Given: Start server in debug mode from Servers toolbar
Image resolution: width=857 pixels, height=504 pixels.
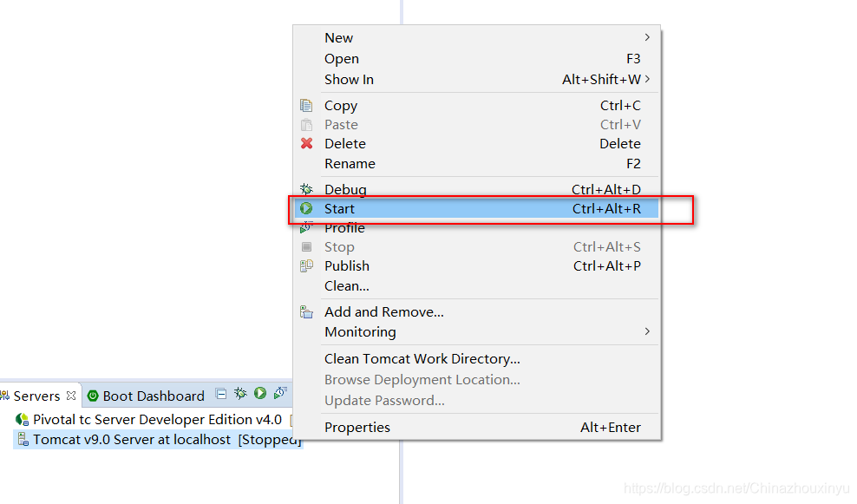Looking at the screenshot, I should 240,393.
